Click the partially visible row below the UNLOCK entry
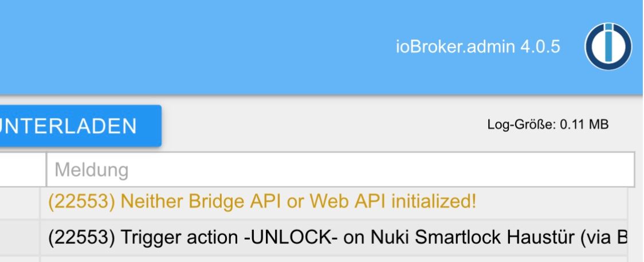 [333, 259]
